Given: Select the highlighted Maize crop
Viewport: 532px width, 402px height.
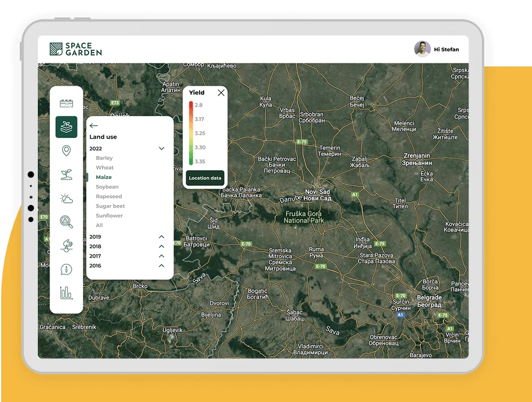Looking at the screenshot, I should [104, 177].
